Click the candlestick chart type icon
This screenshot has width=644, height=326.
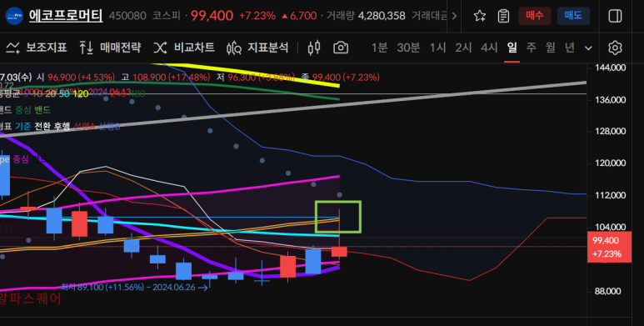pyautogui.click(x=314, y=48)
